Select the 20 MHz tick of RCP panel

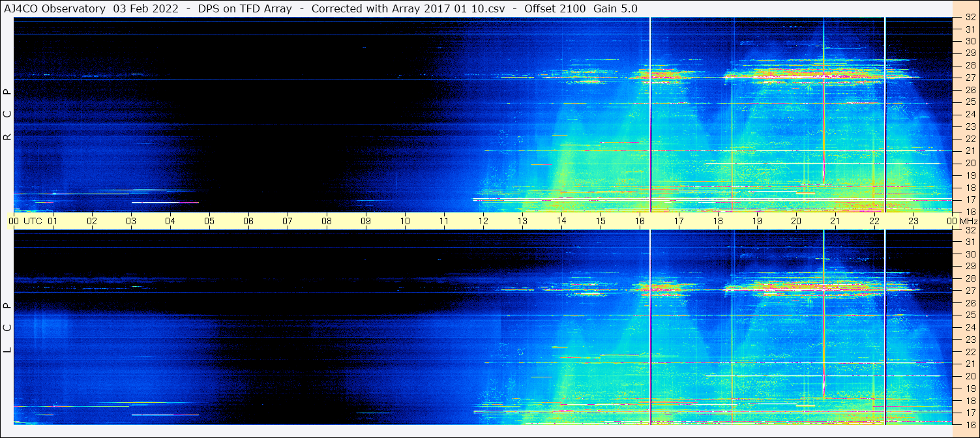pos(970,163)
